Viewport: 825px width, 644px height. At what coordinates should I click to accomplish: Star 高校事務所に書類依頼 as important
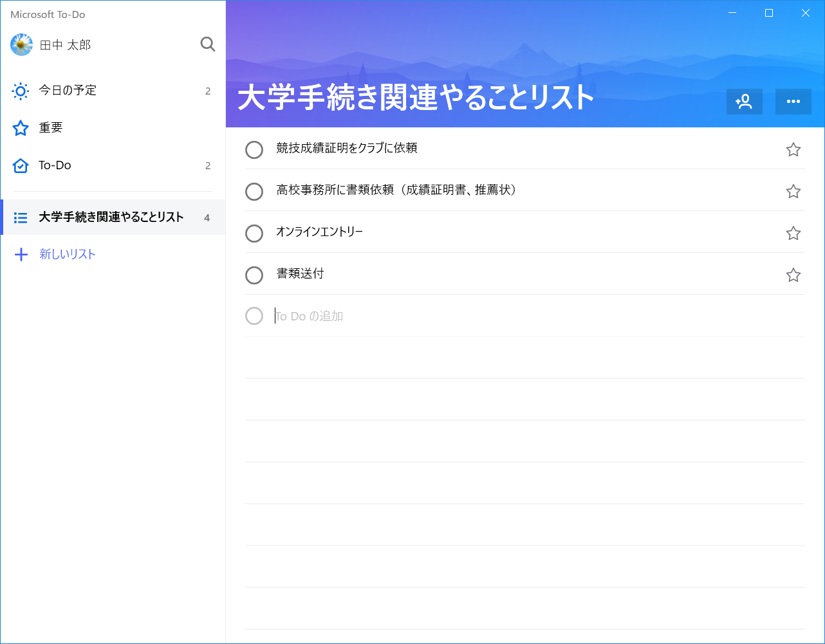(793, 191)
